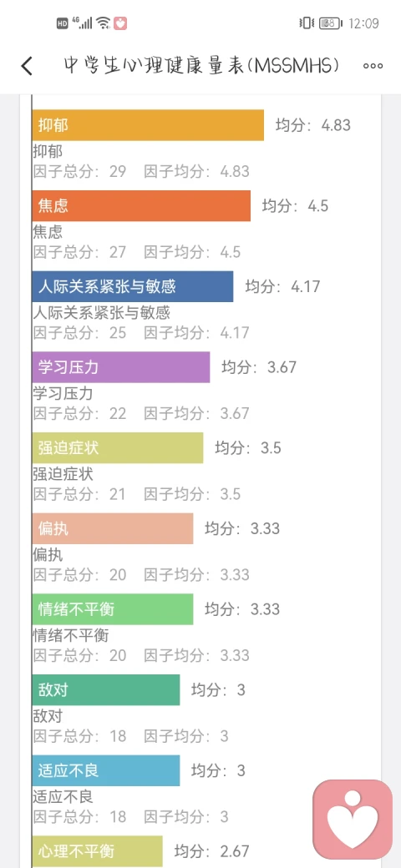This screenshot has width=401, height=868.
Task: Tap the Wi-Fi status bar icon
Action: pyautogui.click(x=103, y=23)
